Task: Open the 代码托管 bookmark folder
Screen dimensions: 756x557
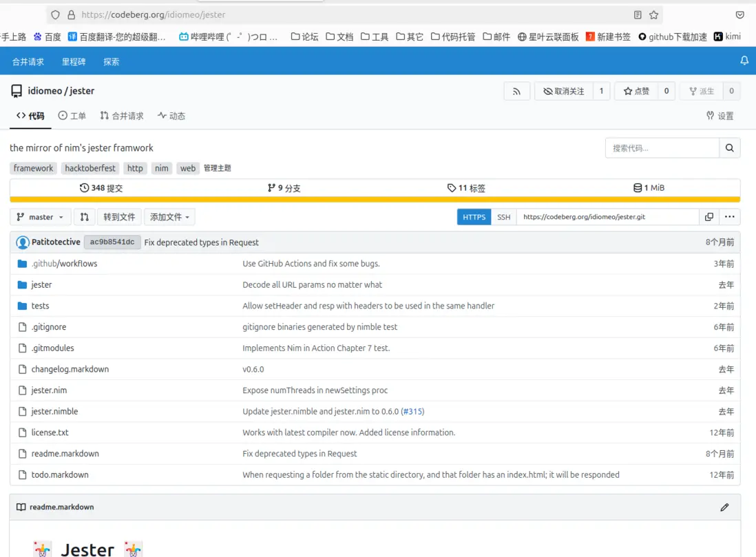Action: [453, 36]
